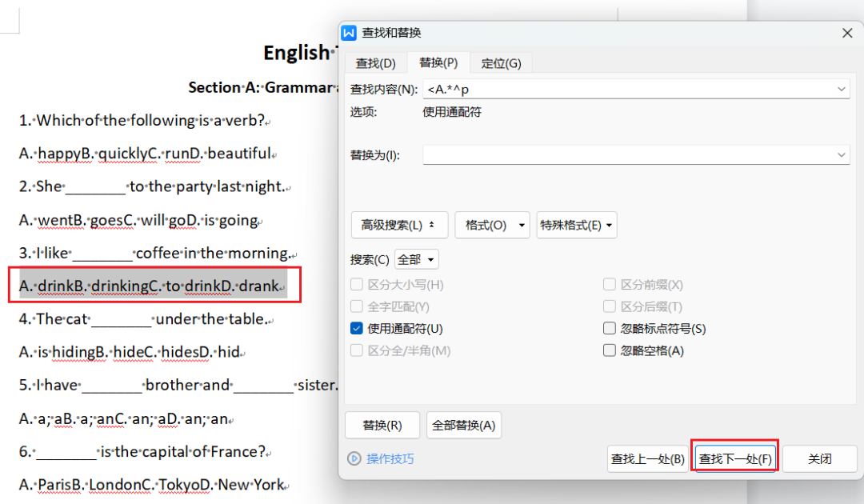Select the 替换(P) tab
The width and height of the screenshot is (864, 504).
[x=438, y=62]
